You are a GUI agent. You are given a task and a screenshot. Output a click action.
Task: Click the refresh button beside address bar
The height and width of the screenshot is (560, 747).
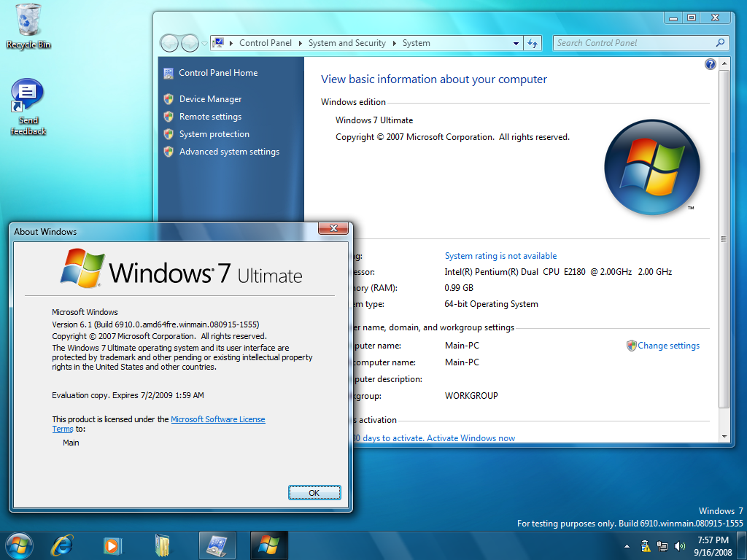(533, 43)
